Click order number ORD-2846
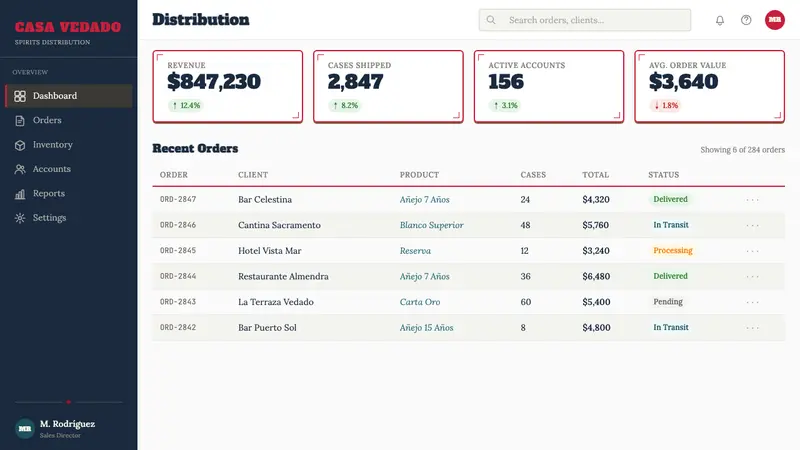800x450 pixels. pos(178,225)
